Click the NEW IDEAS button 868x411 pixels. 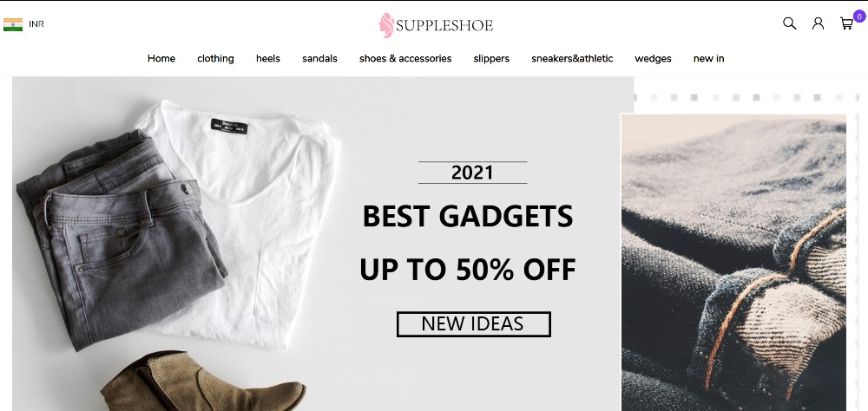point(473,324)
